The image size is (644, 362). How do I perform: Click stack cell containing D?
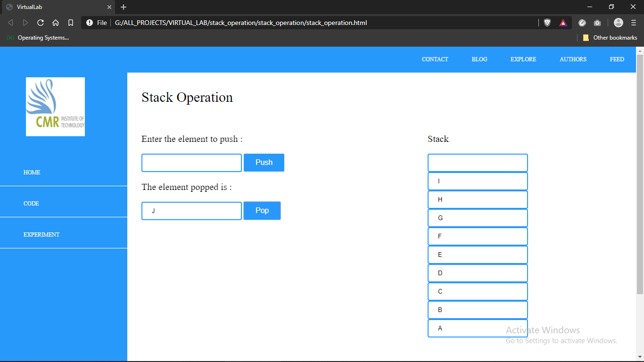pyautogui.click(x=478, y=273)
